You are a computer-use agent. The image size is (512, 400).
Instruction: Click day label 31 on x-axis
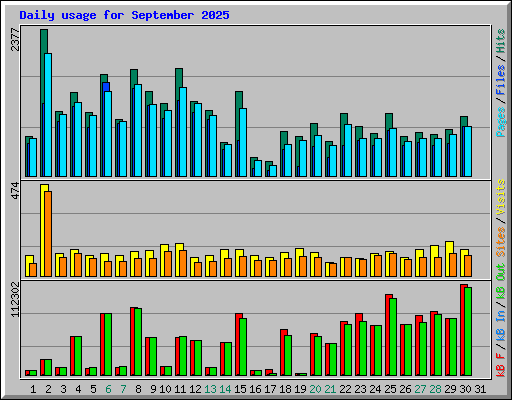coord(480,389)
